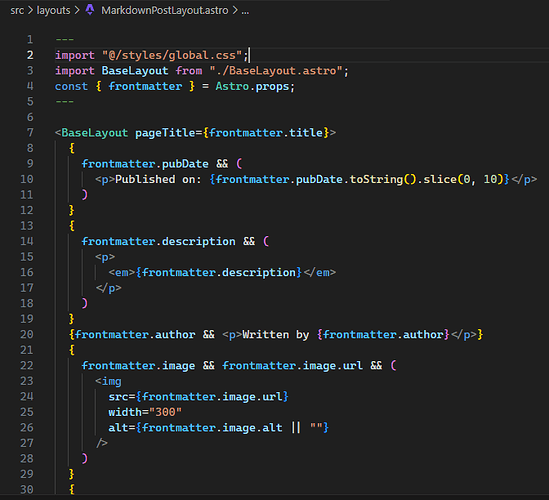Viewport: 549px width, 500px height.
Task: Click the 'src' breadcrumb segment
Action: 17,11
